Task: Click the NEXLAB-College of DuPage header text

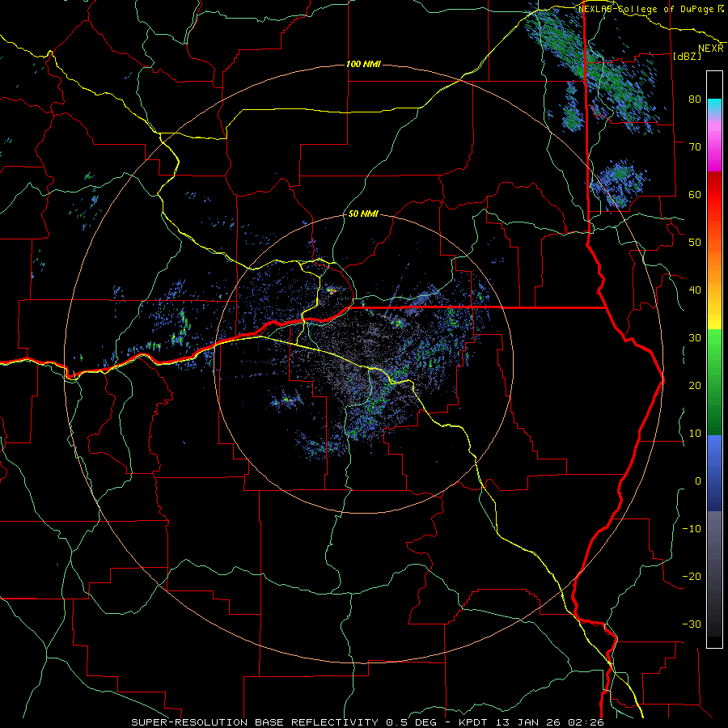Action: click(647, 9)
